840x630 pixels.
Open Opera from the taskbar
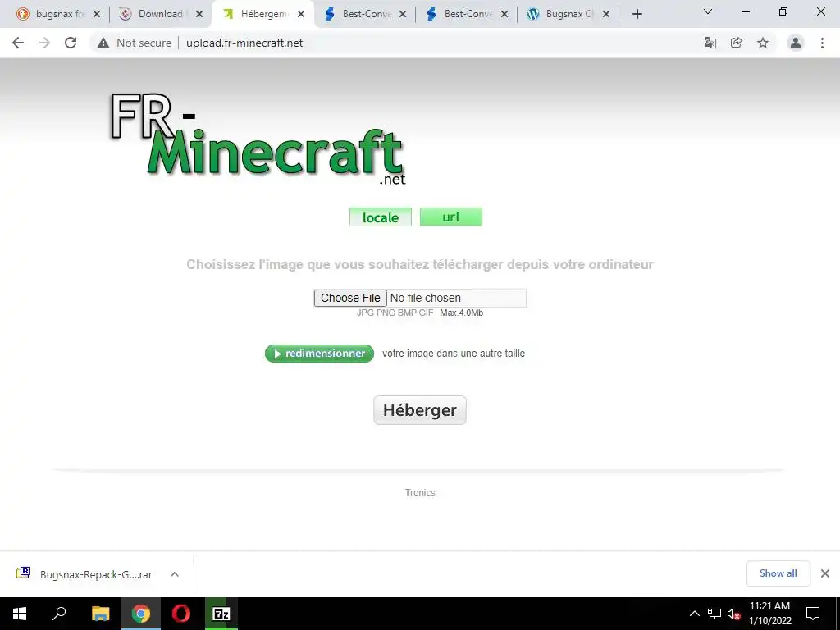click(x=181, y=614)
